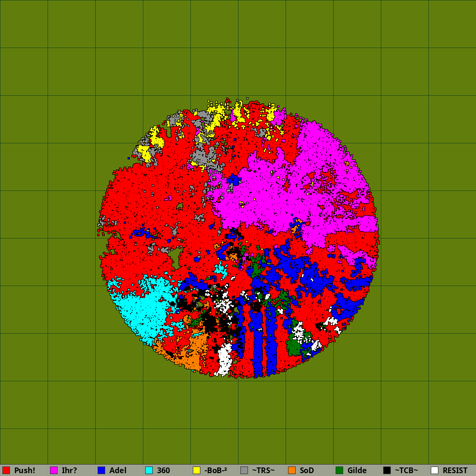Select the 'Adel' legend label
476x476 pixels.
coord(118,470)
